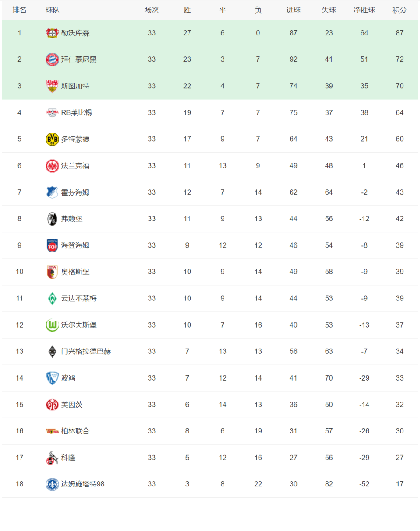Click the 进球 goals scored header
This screenshot has height=531, width=420.
[x=293, y=10]
